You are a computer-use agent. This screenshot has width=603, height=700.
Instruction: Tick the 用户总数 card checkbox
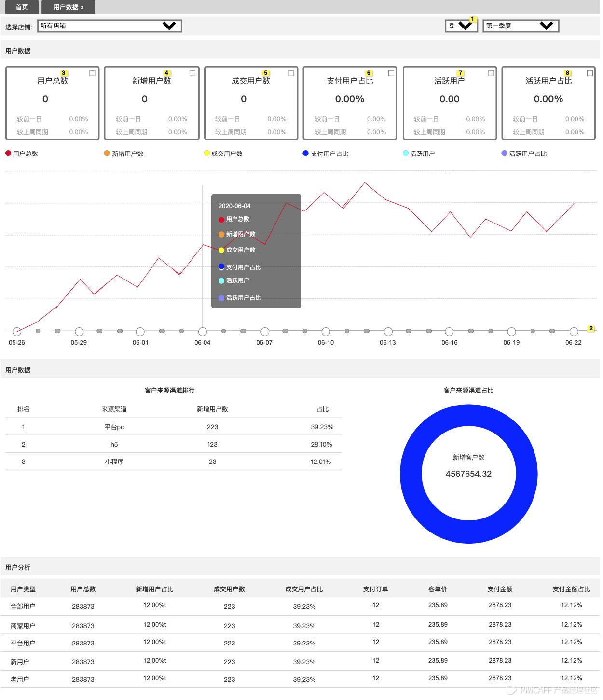pyautogui.click(x=92, y=73)
